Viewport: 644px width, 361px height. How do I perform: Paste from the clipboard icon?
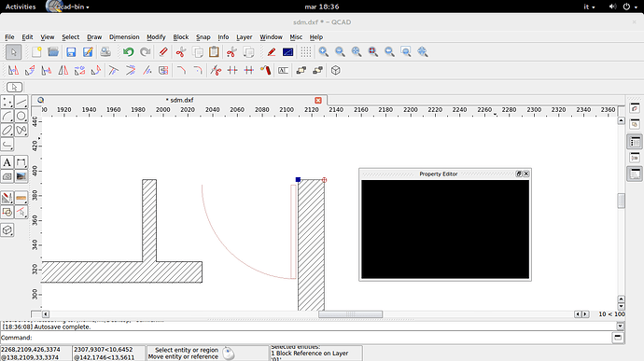(x=214, y=52)
